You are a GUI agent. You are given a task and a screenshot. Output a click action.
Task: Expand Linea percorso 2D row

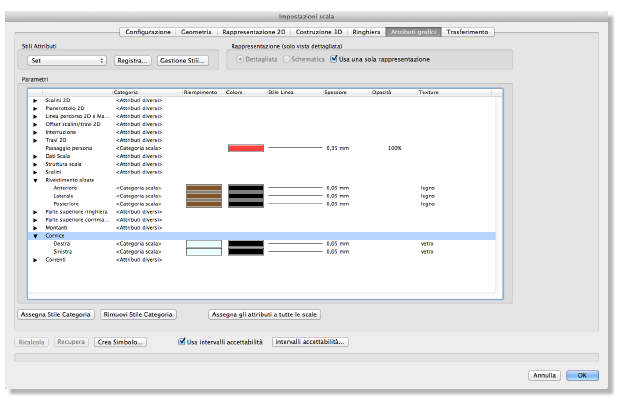pyautogui.click(x=35, y=116)
